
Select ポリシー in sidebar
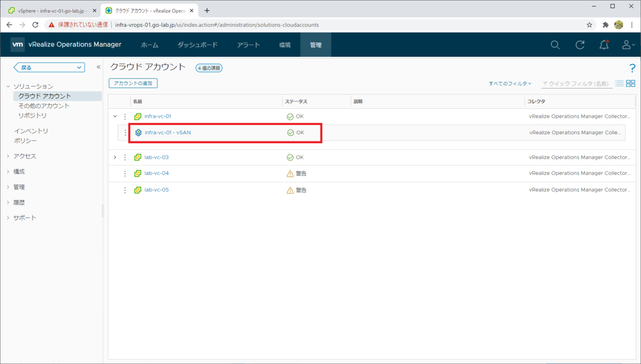click(26, 140)
